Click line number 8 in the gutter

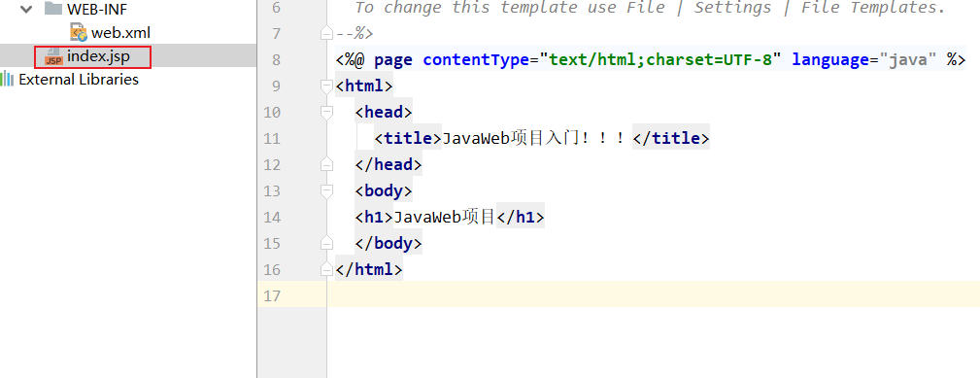(x=276, y=60)
